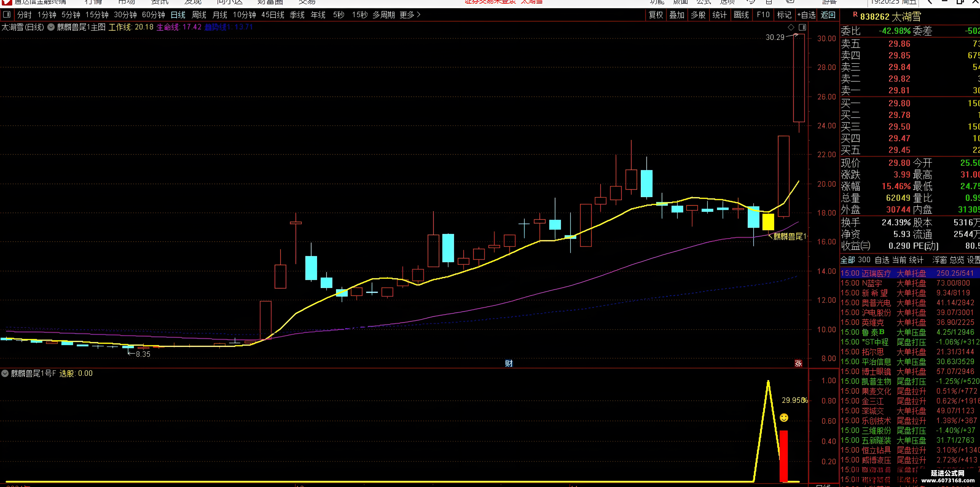Switch to the 周线 weekly period
The height and width of the screenshot is (487, 980).
(x=198, y=15)
